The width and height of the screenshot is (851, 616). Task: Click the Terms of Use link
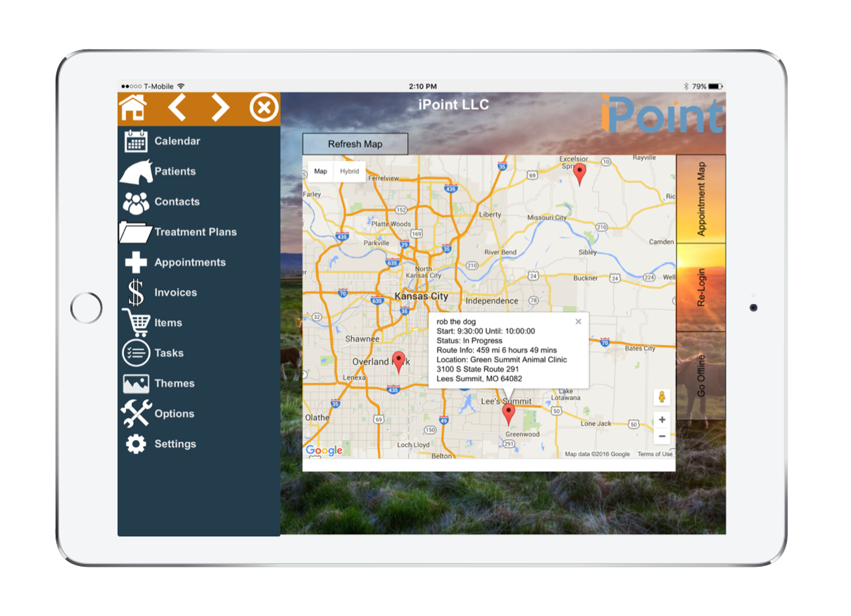coord(655,454)
